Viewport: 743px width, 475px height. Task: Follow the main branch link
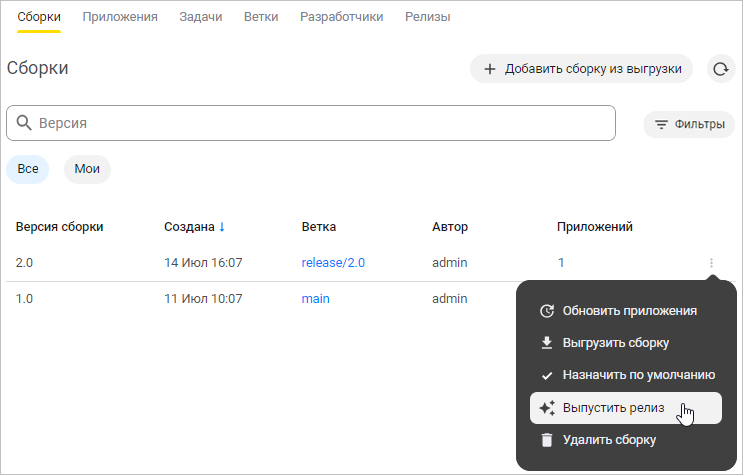[315, 298]
